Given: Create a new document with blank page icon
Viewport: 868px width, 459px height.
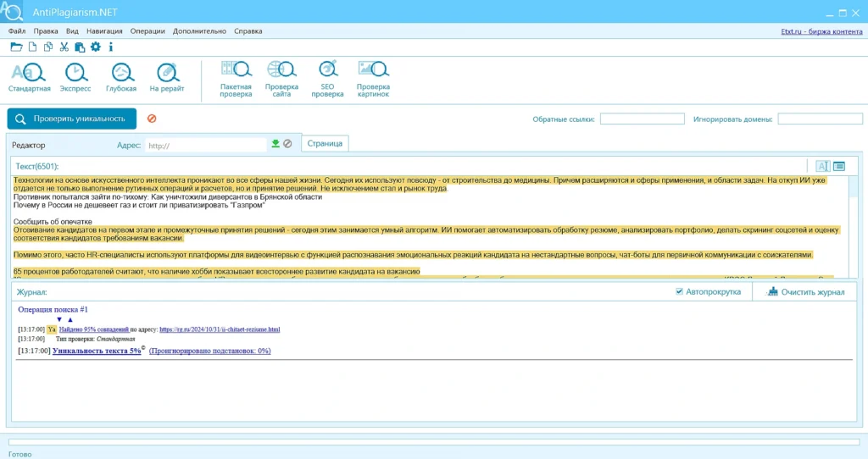Looking at the screenshot, I should pos(33,47).
